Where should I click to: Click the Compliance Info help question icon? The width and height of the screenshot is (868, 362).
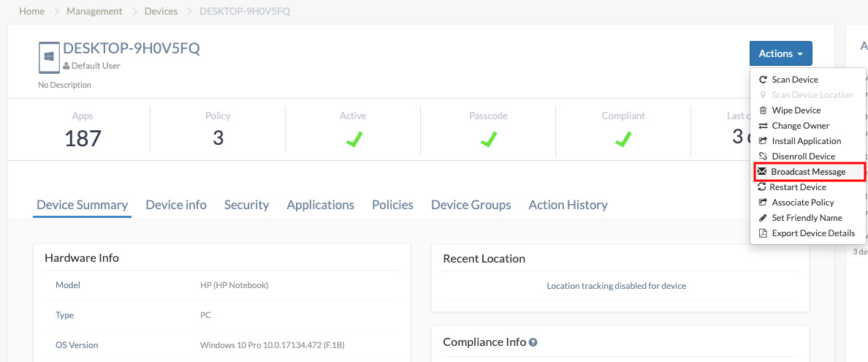tap(533, 342)
